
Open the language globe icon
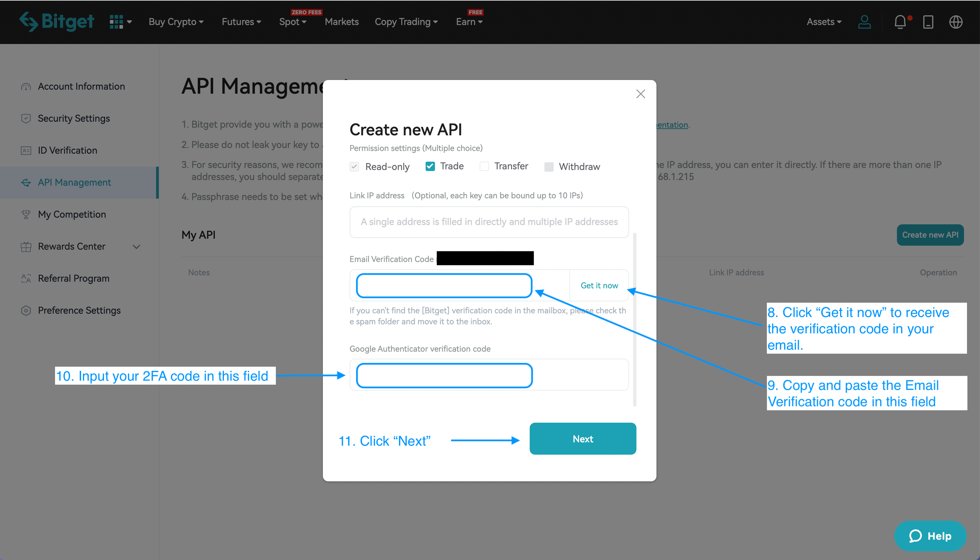click(956, 22)
